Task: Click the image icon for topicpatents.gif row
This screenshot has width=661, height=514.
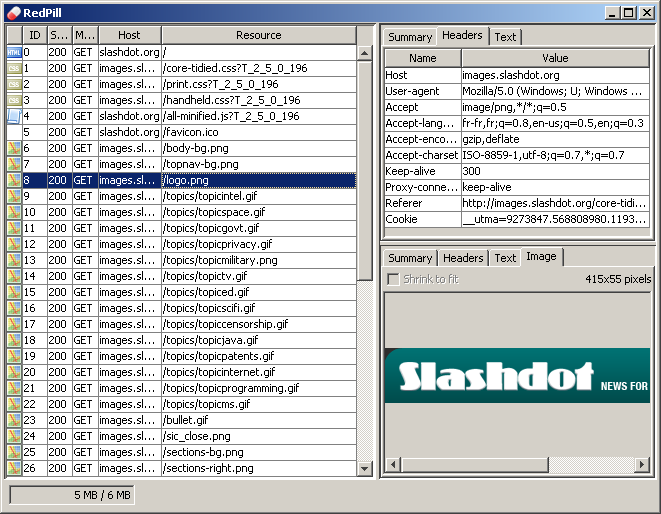Action: (x=14, y=357)
